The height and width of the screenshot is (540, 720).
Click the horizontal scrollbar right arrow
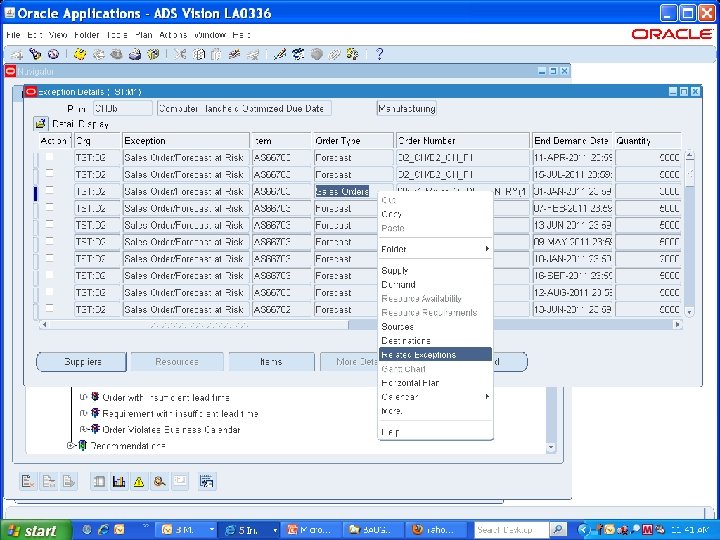(x=677, y=325)
